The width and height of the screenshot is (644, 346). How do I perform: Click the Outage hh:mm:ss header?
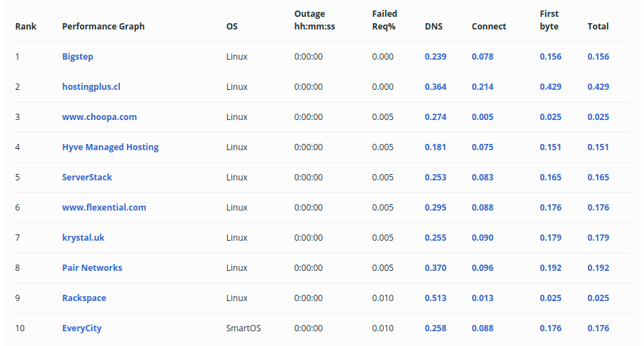pyautogui.click(x=314, y=20)
